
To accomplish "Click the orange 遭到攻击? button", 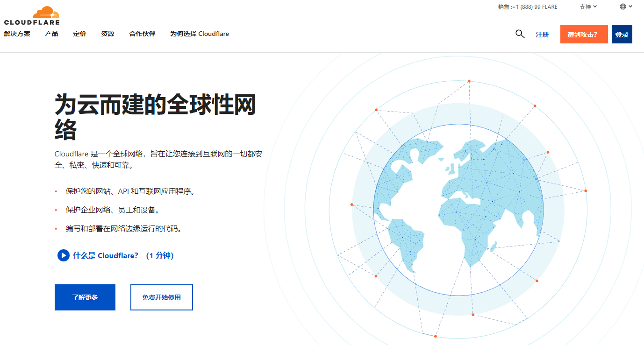I will click(584, 34).
